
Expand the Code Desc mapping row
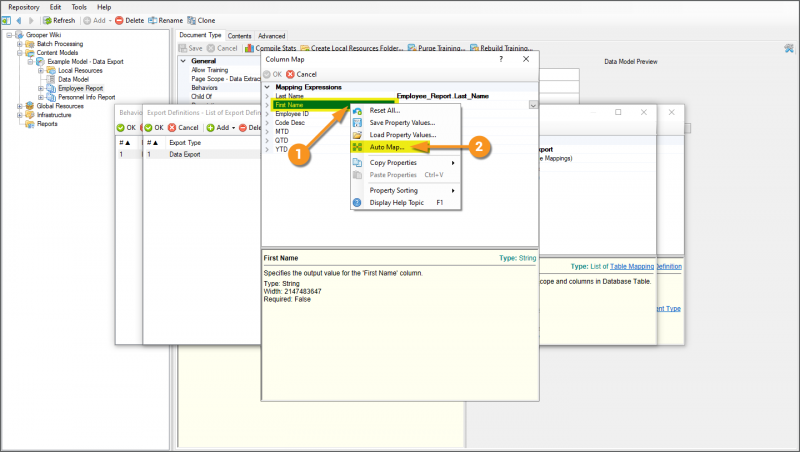pos(267,123)
